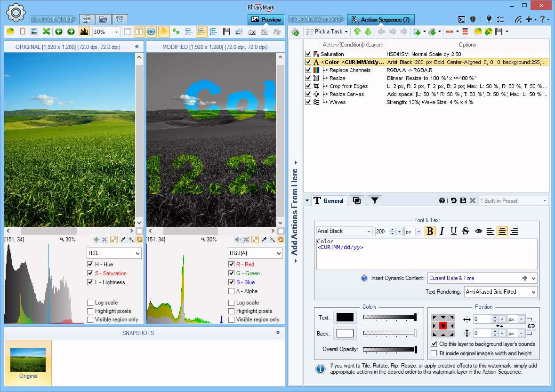This screenshot has width=555, height=392.
Task: Click the filter funnel tab icon
Action: tap(374, 200)
